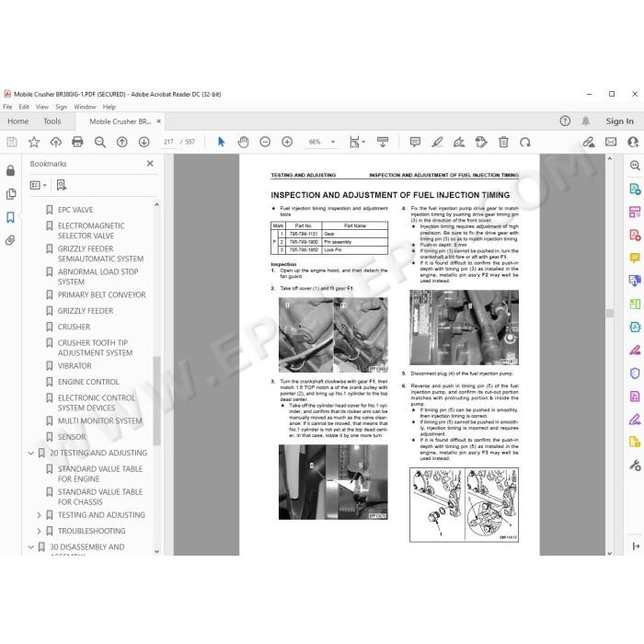The image size is (644, 644).
Task: Click the Sign In button
Action: 619,121
